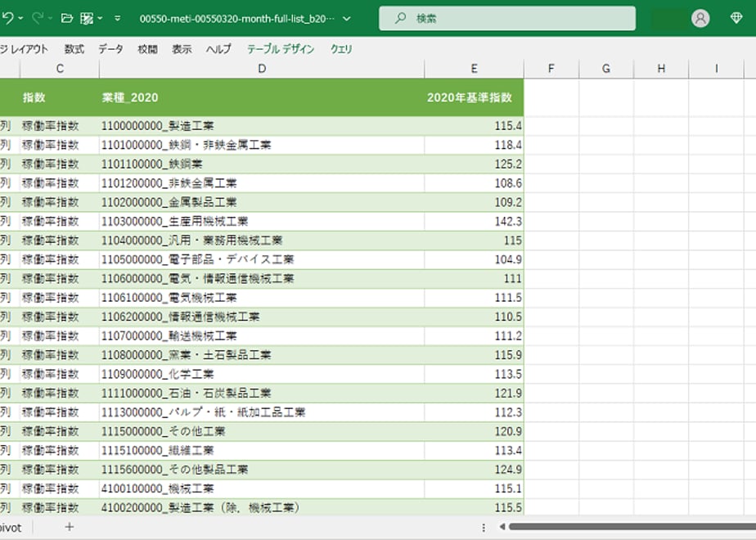This screenshot has height=540, width=756.
Task: Select column E header
Action: [x=475, y=69]
